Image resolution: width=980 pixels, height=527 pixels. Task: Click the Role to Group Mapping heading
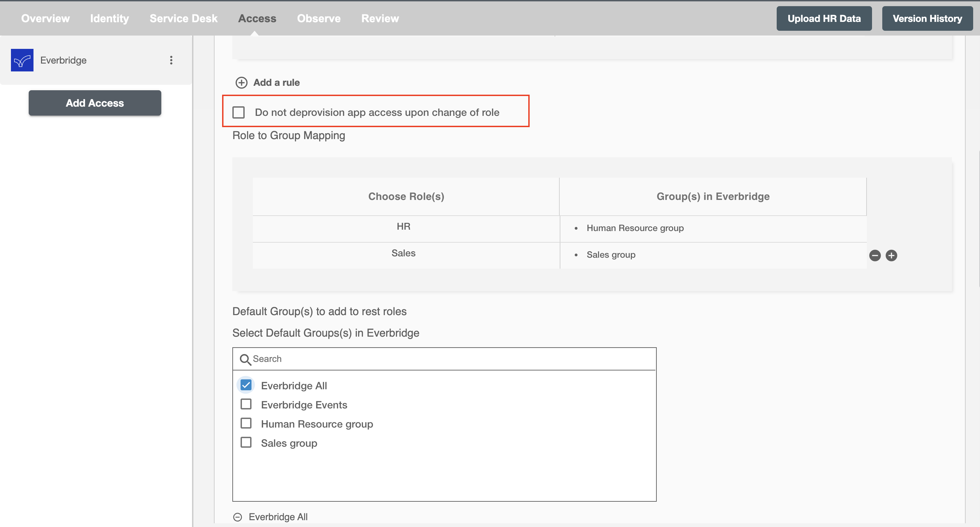pyautogui.click(x=289, y=135)
